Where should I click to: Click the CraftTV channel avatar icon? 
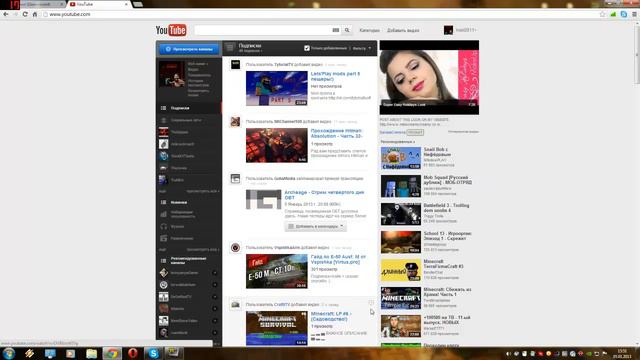coord(236,304)
